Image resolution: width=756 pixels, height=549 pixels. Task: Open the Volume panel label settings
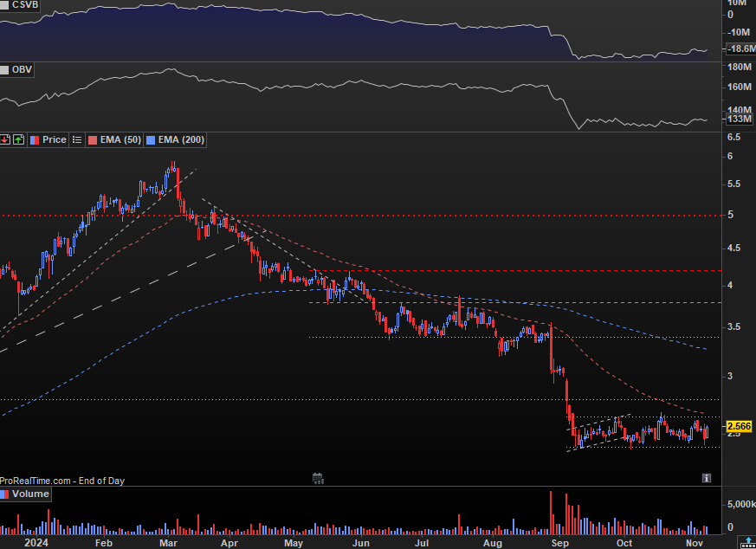tap(30, 494)
